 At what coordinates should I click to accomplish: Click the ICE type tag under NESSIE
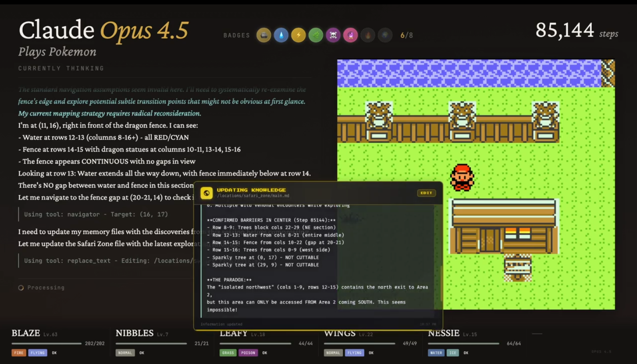click(453, 353)
